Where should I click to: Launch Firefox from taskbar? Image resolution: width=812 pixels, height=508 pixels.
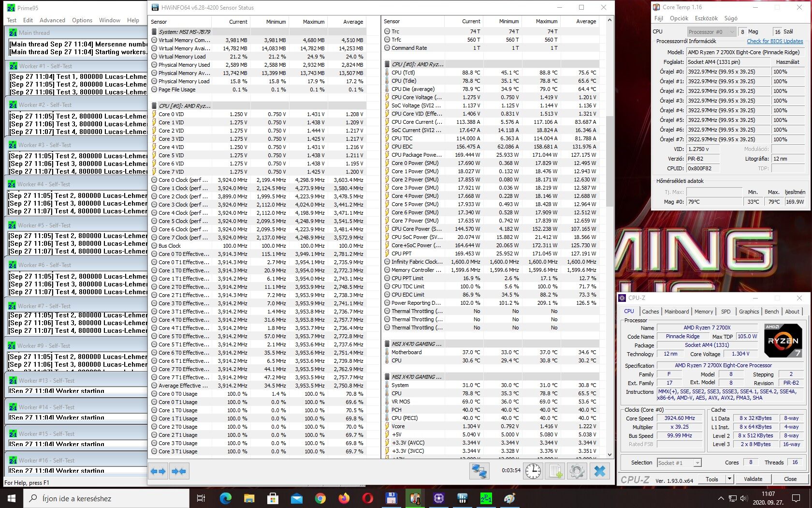pos(344,498)
